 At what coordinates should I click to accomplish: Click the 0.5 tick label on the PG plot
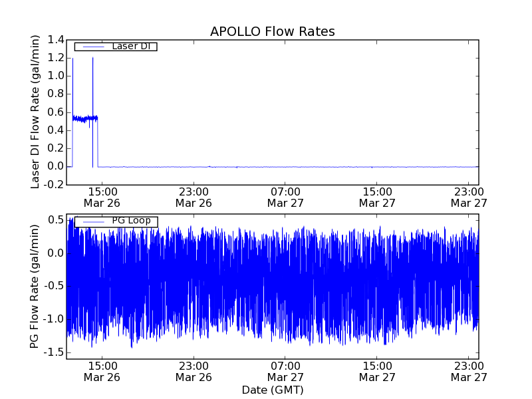[56, 220]
